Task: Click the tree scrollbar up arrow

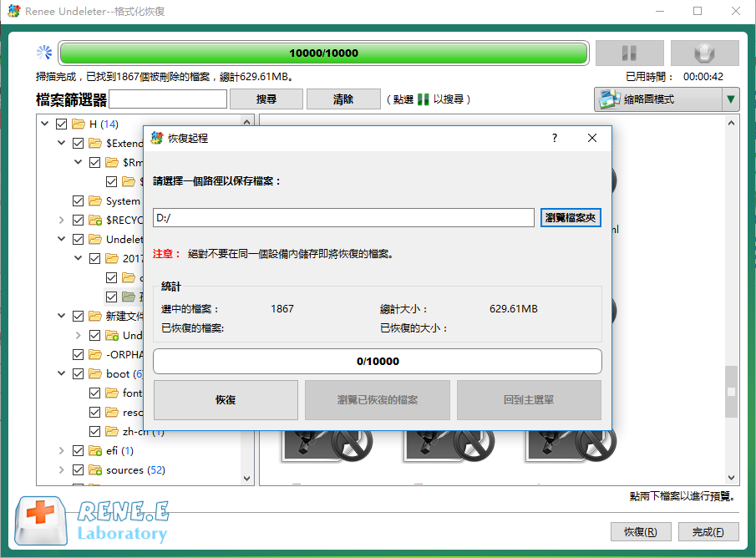Action: coord(247,121)
